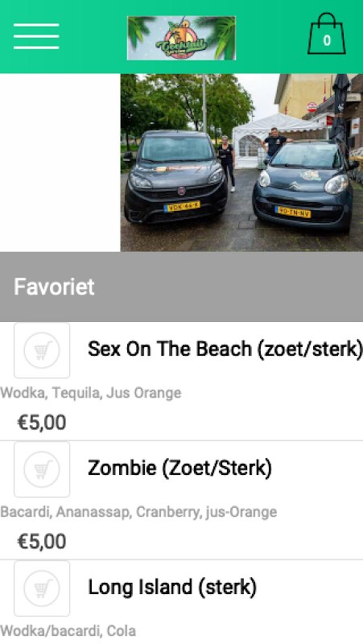This screenshot has width=363, height=644.
Task: Click the Fiat van in banner photo
Action: (x=175, y=177)
